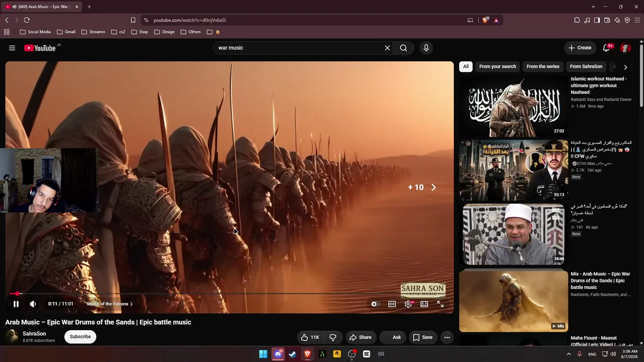Image resolution: width=644 pixels, height=362 pixels.
Task: Open the Islamic workout Nasheed video thumbnail
Action: pos(513,106)
